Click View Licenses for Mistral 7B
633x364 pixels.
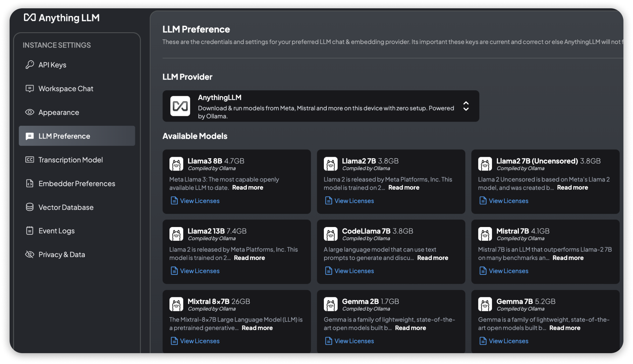(508, 271)
